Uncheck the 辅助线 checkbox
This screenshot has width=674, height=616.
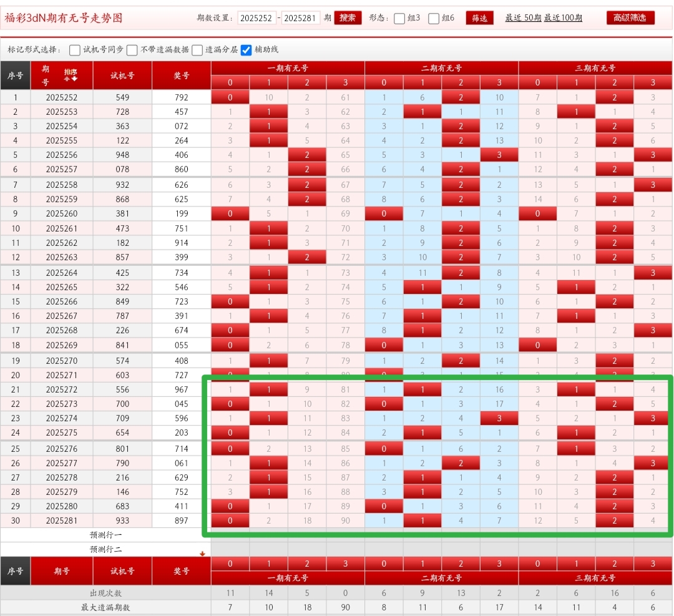pos(247,51)
